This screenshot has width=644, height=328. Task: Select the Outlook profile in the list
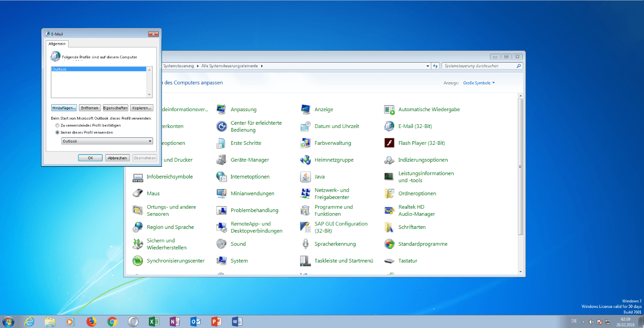[99, 69]
